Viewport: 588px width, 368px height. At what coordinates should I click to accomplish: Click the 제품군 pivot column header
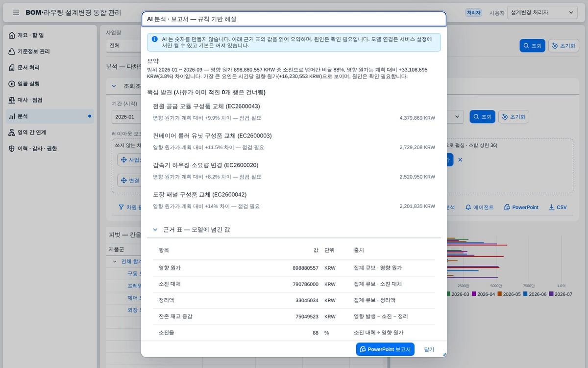click(117, 249)
